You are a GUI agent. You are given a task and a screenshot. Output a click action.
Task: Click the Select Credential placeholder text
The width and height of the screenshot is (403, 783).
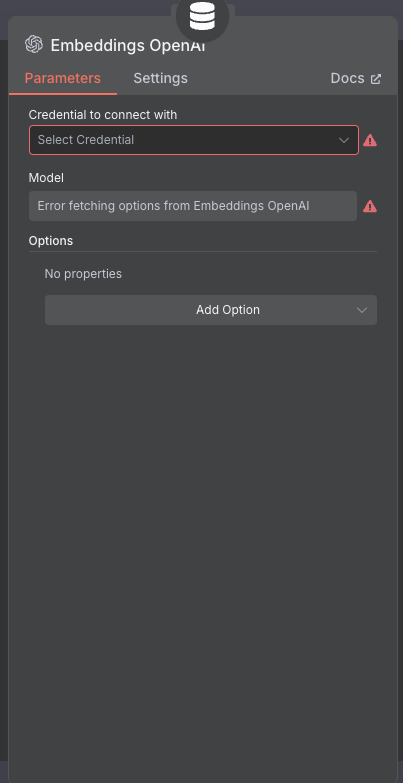[x=86, y=140]
